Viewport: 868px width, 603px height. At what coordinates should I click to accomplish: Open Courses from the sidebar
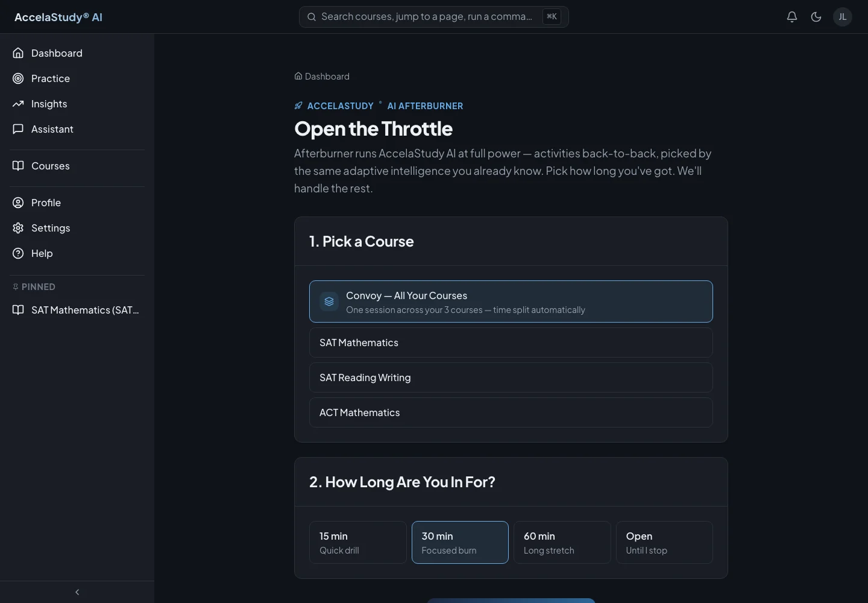77,166
